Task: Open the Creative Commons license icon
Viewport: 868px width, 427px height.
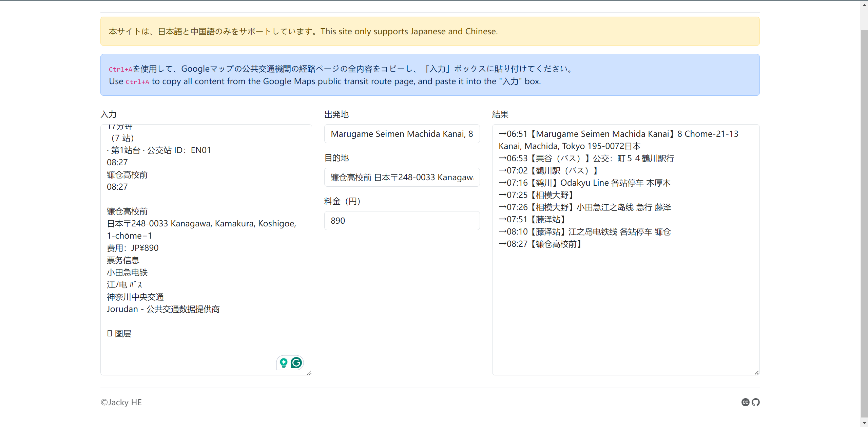Action: click(x=745, y=402)
